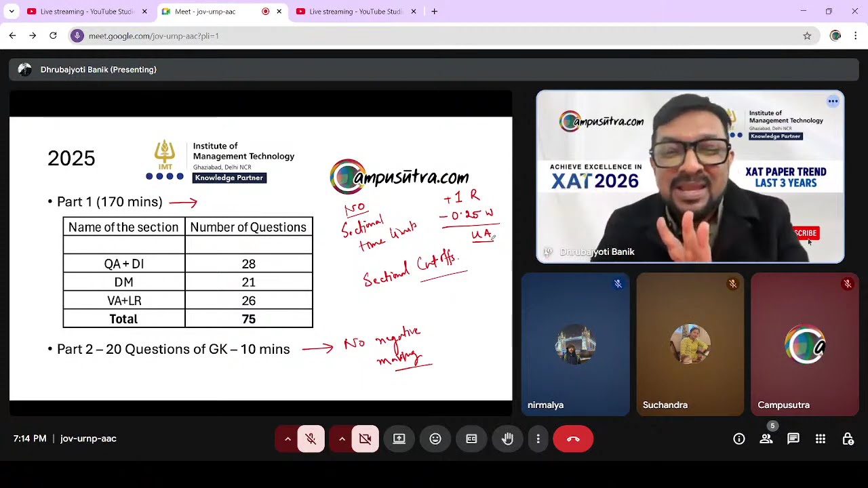Open audio settings chevron beside microphone

[288, 439]
